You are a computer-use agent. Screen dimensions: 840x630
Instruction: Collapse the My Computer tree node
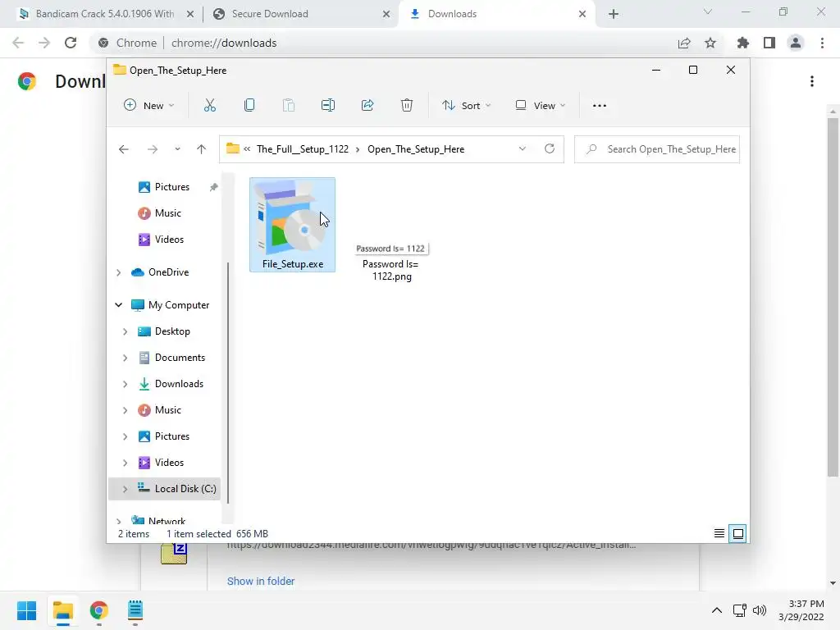coord(118,305)
